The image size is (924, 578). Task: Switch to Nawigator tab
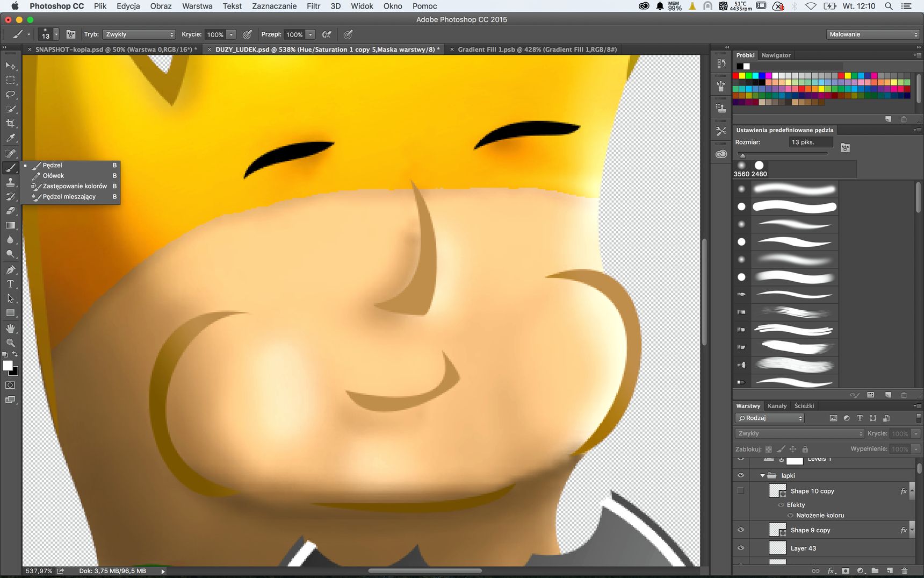(x=776, y=55)
